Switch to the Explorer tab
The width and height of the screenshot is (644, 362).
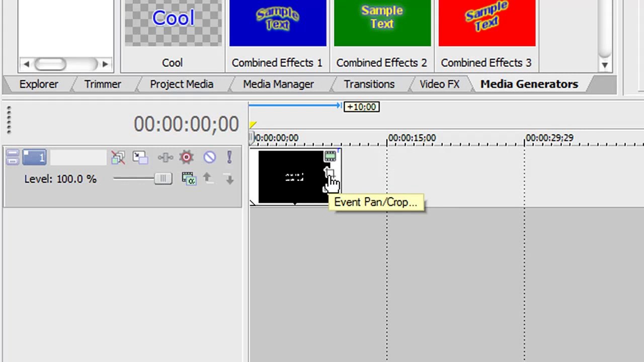tap(39, 84)
